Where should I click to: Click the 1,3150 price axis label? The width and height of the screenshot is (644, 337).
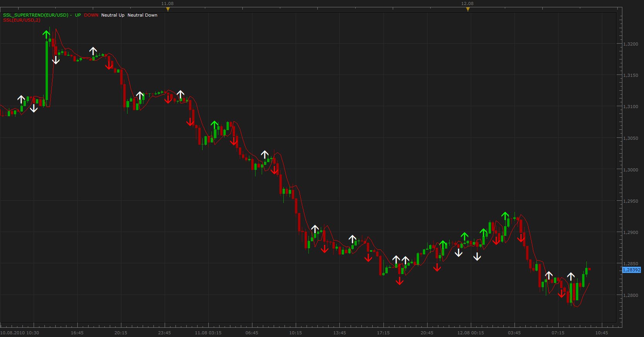631,75
